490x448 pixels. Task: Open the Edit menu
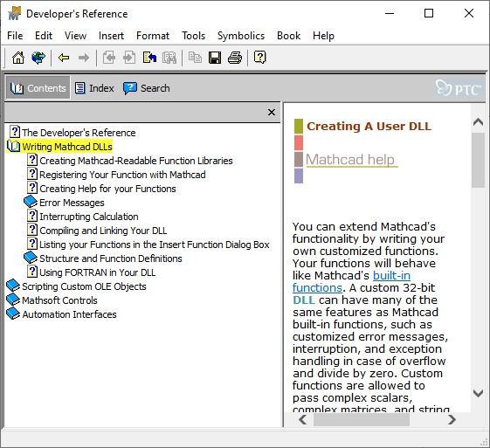[x=44, y=36]
